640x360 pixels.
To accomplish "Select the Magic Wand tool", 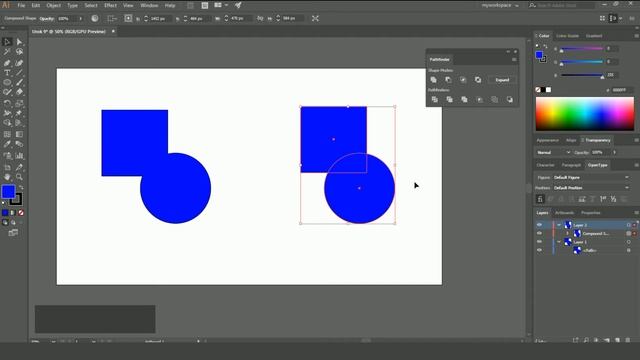I will 7,52.
